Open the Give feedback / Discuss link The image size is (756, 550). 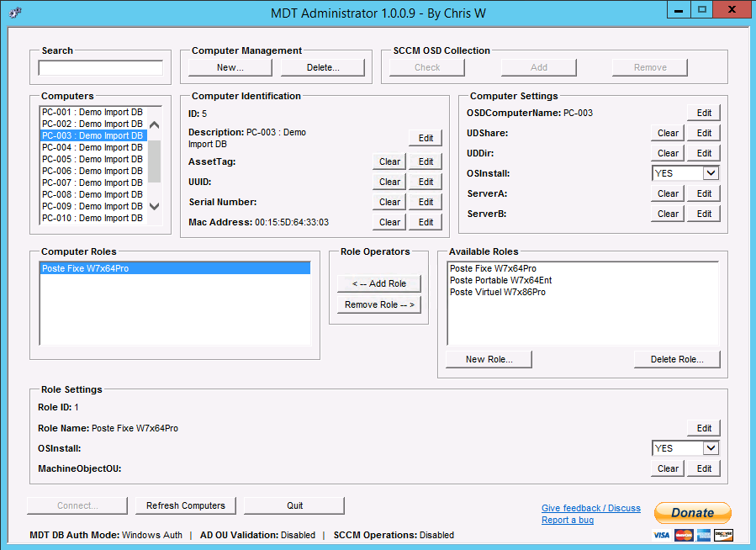click(x=590, y=508)
